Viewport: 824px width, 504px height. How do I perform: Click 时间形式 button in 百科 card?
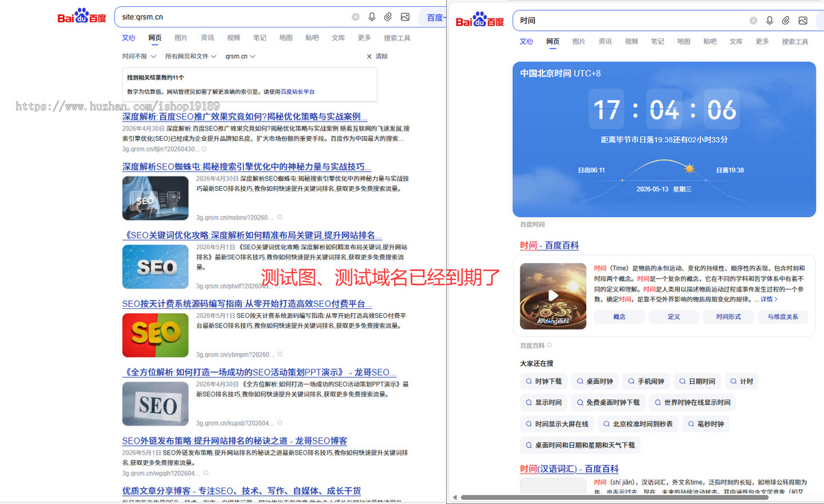[729, 317]
